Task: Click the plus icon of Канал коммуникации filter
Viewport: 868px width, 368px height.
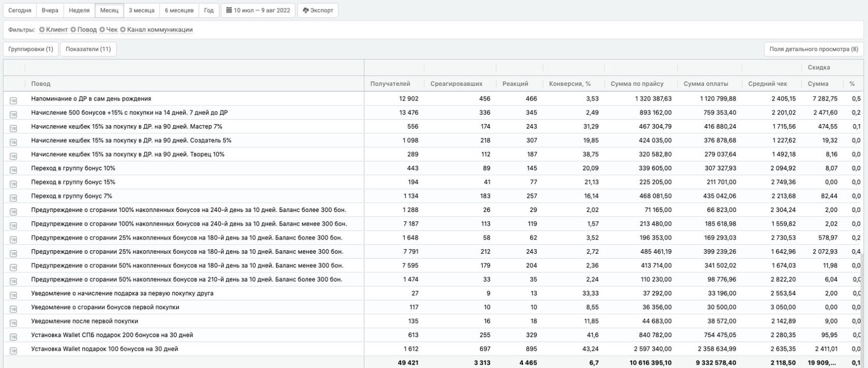Action: pos(123,30)
